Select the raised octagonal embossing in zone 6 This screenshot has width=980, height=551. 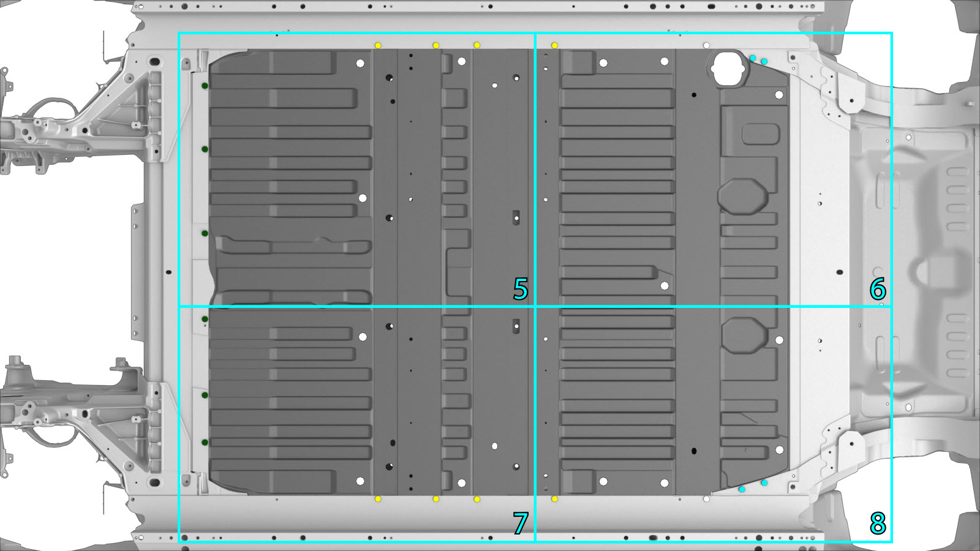tap(742, 197)
